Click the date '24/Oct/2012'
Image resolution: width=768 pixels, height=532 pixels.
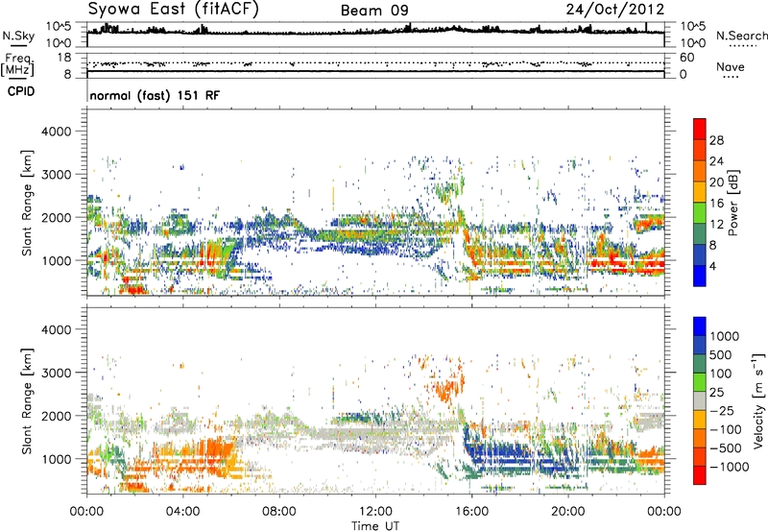click(x=615, y=10)
